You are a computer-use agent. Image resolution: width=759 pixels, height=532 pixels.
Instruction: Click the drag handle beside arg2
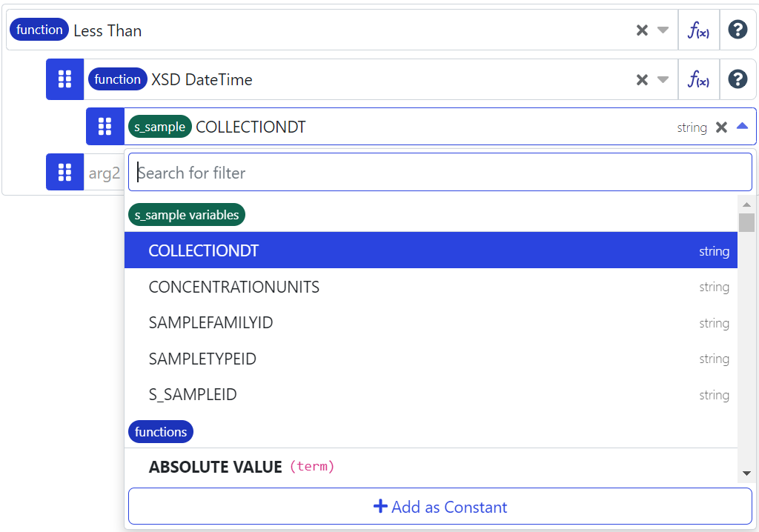coord(64,173)
